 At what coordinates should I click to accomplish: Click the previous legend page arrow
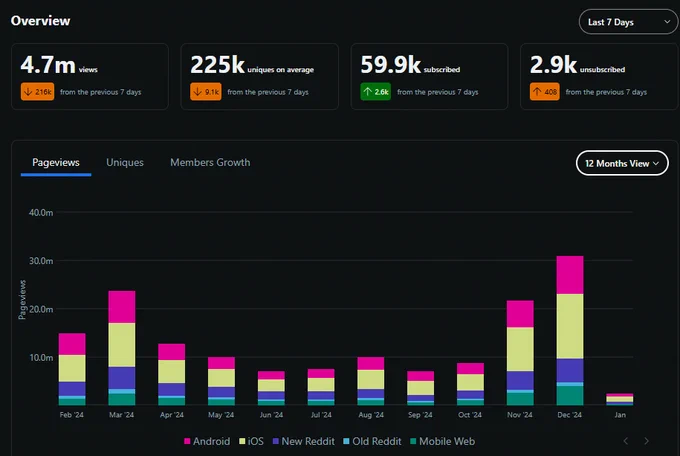click(x=625, y=441)
